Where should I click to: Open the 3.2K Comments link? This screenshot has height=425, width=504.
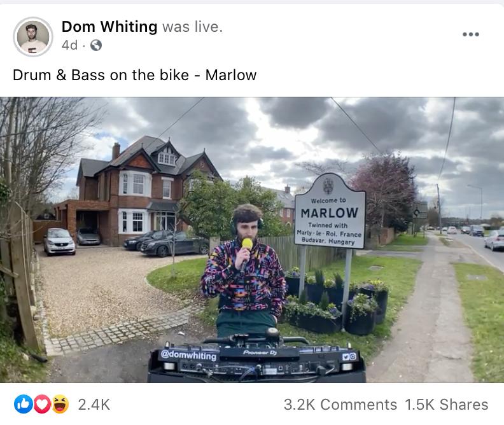pos(340,405)
